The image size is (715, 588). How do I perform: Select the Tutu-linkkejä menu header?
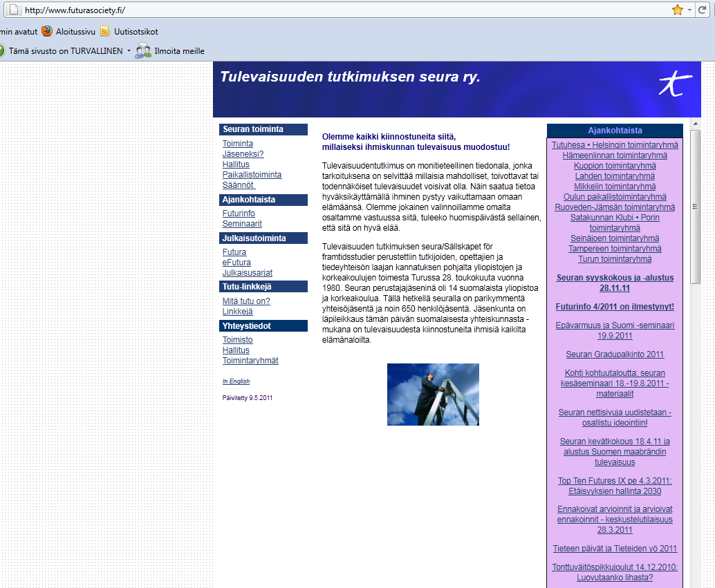point(263,287)
